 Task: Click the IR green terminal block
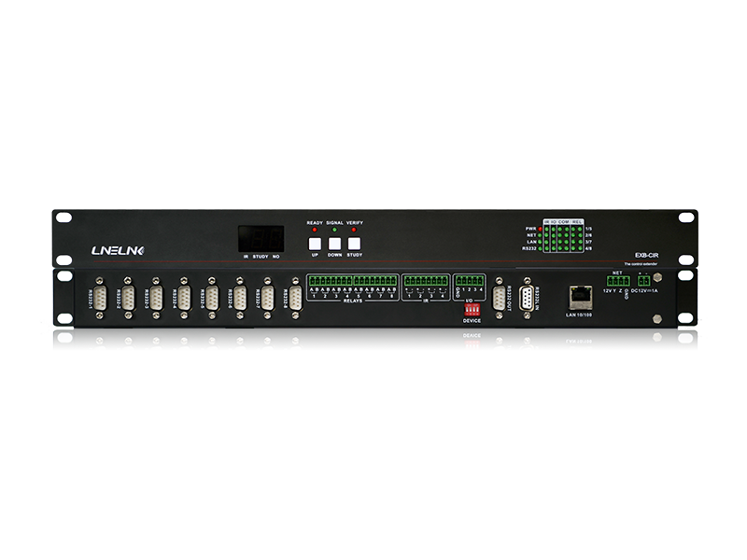(426, 281)
